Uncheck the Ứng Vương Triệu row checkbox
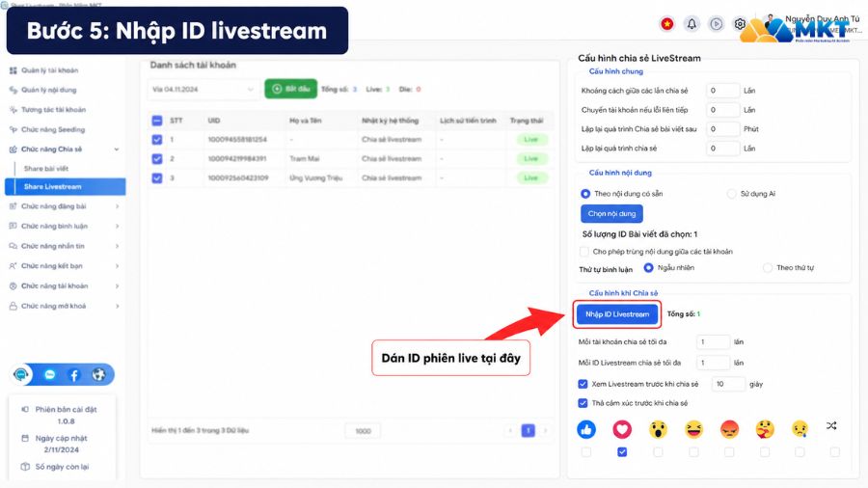The image size is (868, 488). (157, 178)
